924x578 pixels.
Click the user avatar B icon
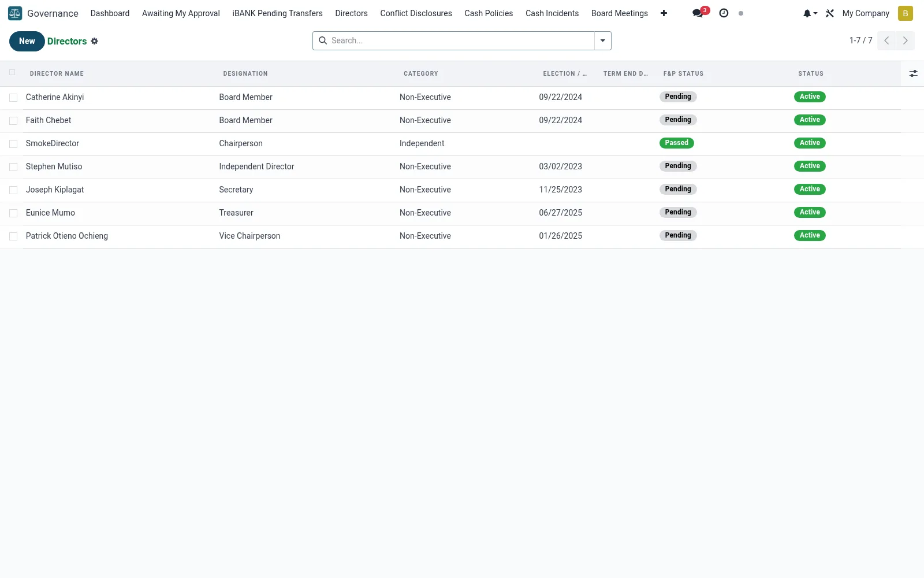click(x=906, y=13)
